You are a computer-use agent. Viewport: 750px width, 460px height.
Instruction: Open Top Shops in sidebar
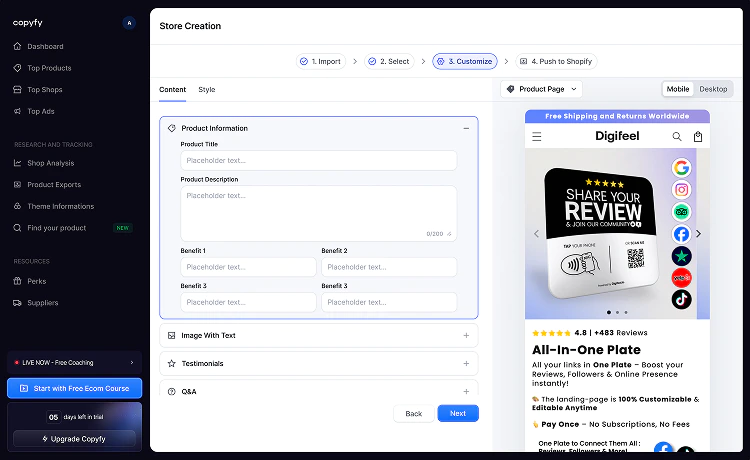[x=44, y=89]
